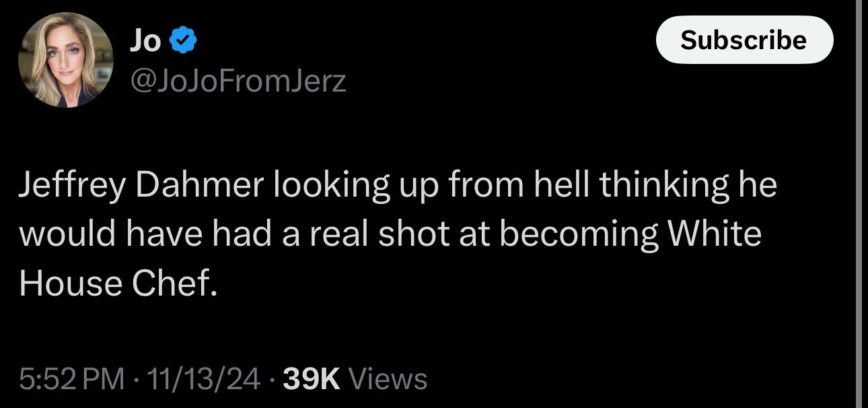Open the @JoJoFromJerz handle link
This screenshot has width=868, height=408.
[237, 82]
